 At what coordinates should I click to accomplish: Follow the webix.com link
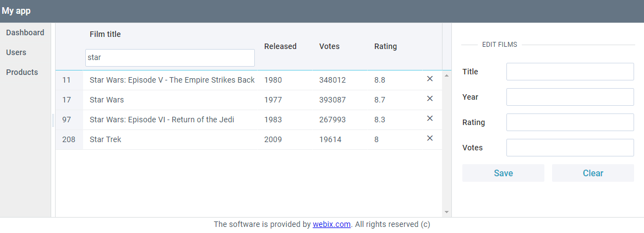point(331,224)
